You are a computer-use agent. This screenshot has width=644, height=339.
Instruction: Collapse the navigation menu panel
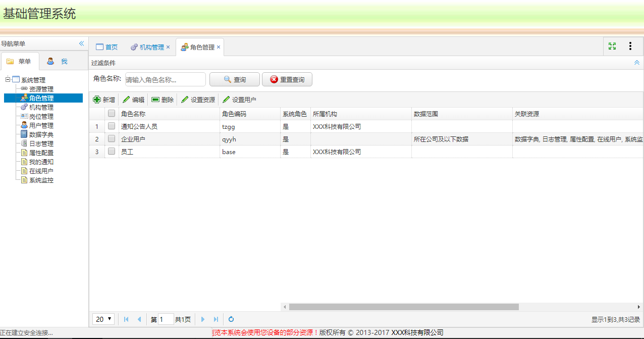(82, 43)
